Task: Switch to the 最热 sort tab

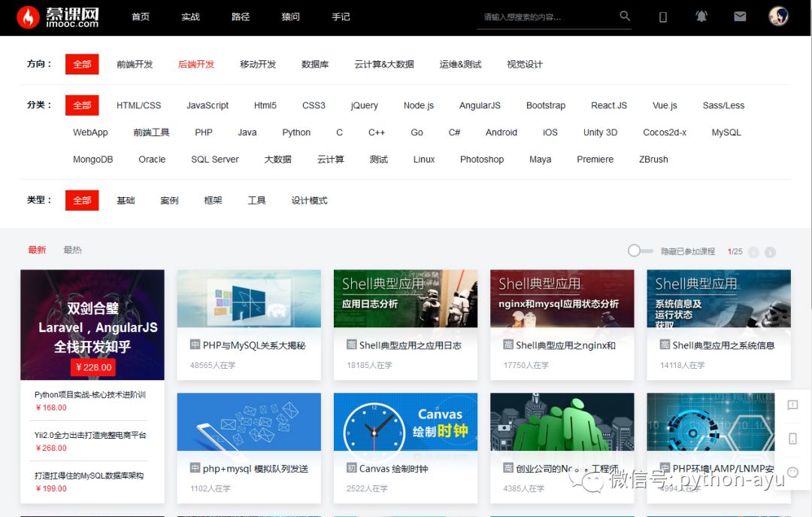Action: 72,250
